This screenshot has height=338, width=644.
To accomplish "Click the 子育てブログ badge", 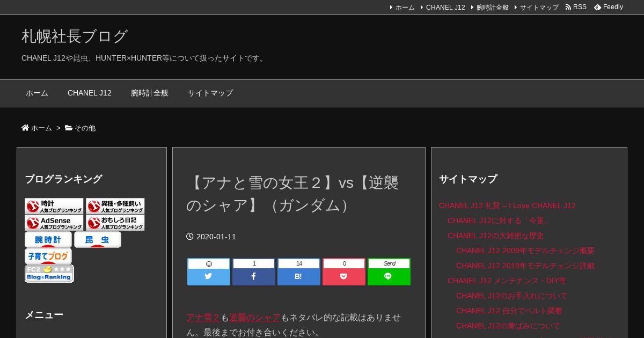I will (48, 256).
